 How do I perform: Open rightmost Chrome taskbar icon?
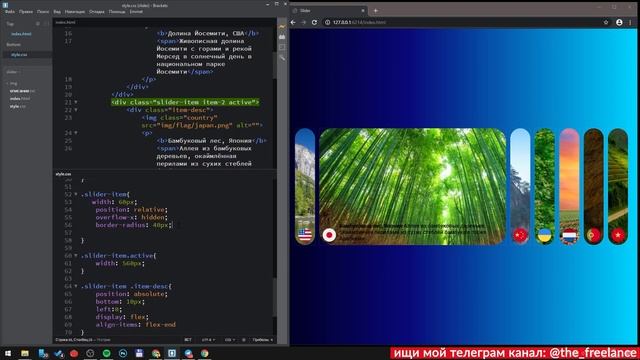[x=204, y=353]
